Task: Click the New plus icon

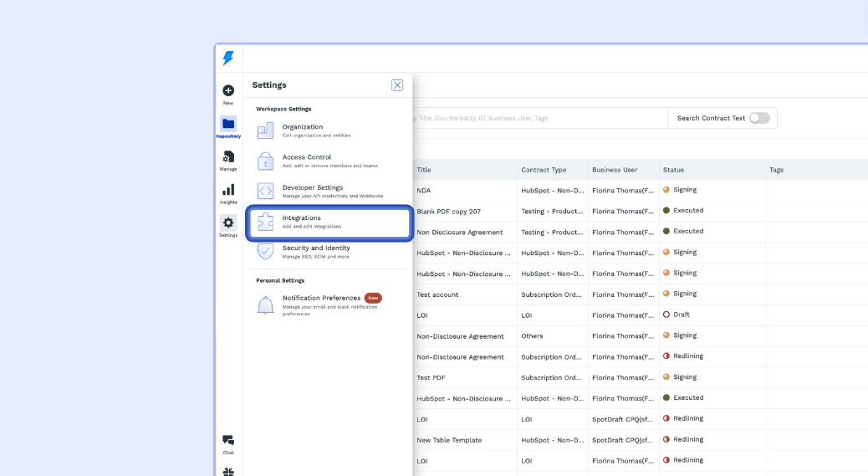Action: click(x=228, y=91)
